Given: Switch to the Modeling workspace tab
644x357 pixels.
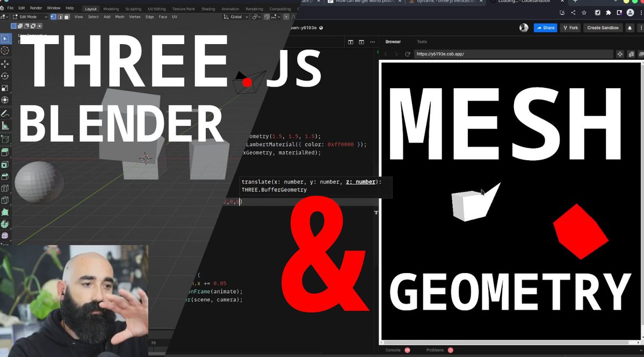Looking at the screenshot, I should click(111, 9).
